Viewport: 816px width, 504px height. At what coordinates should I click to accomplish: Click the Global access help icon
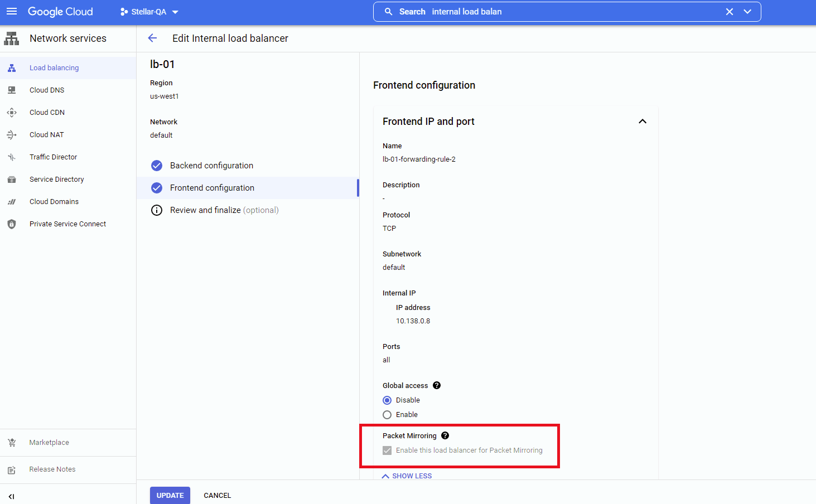click(x=437, y=385)
